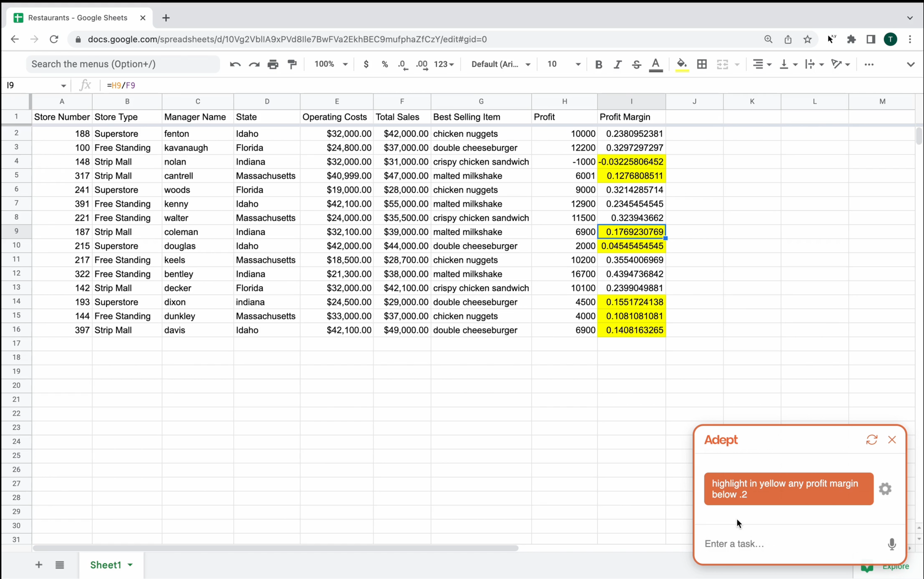Image resolution: width=924 pixels, height=579 pixels.
Task: Select the Sheet1 tab
Action: [111, 565]
